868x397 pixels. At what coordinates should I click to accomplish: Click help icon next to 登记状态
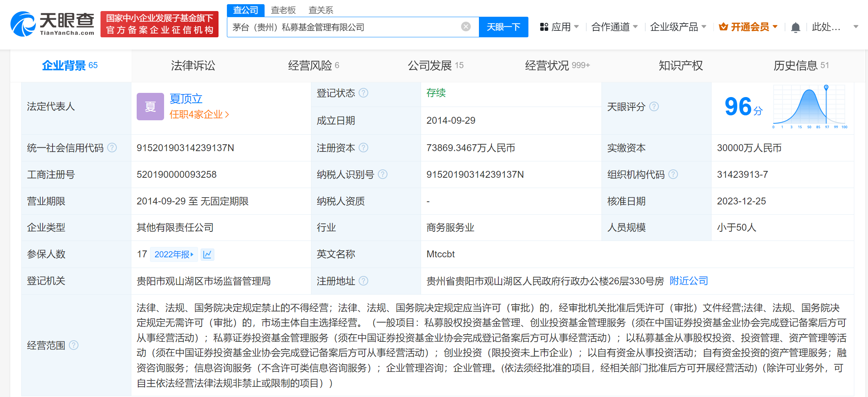click(x=364, y=93)
